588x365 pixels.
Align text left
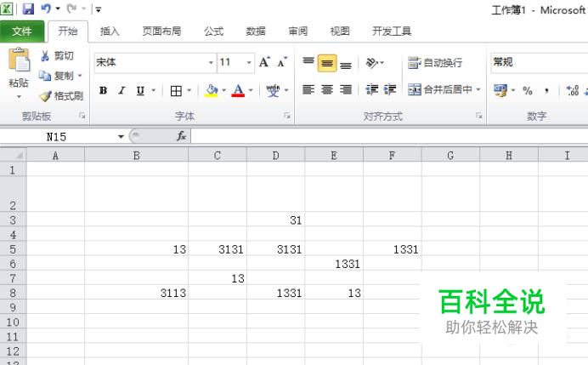click(308, 89)
